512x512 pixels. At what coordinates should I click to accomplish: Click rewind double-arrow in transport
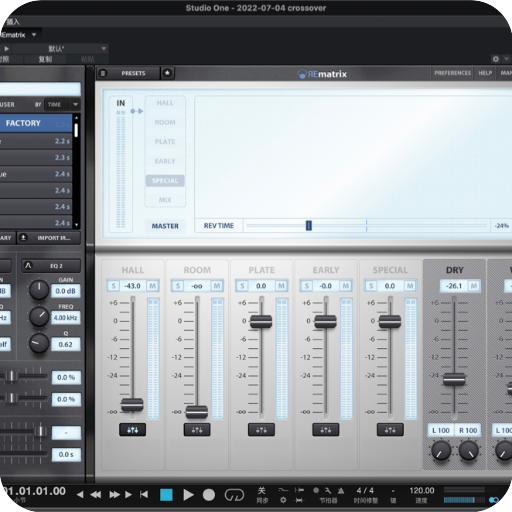coord(96,495)
